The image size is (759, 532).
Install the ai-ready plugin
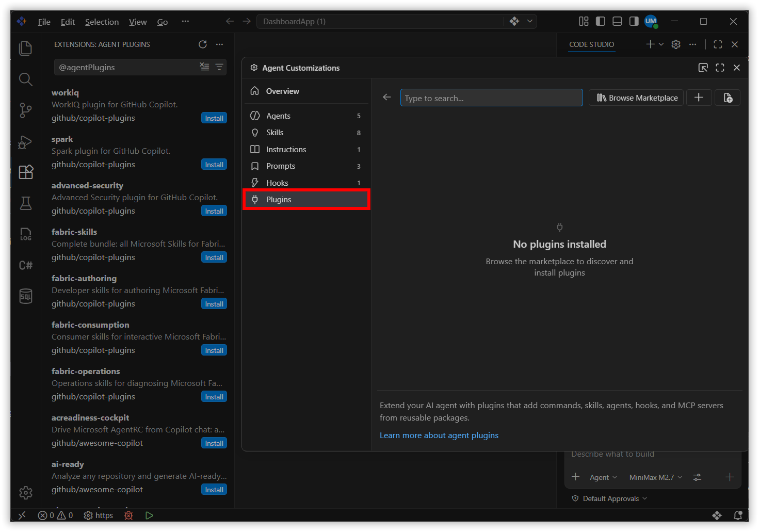click(214, 490)
